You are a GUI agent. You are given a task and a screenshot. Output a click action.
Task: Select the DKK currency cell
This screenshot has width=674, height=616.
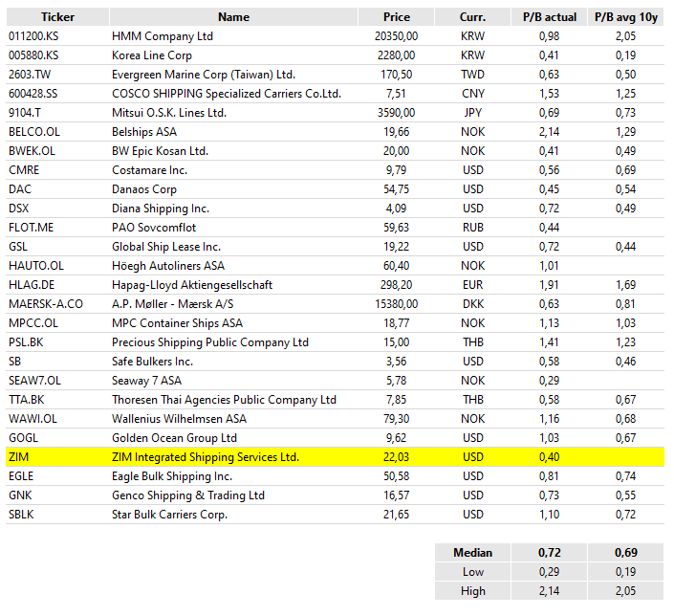point(473,304)
